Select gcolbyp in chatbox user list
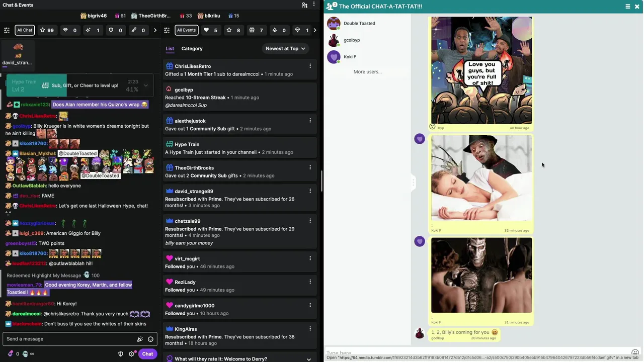 (352, 40)
